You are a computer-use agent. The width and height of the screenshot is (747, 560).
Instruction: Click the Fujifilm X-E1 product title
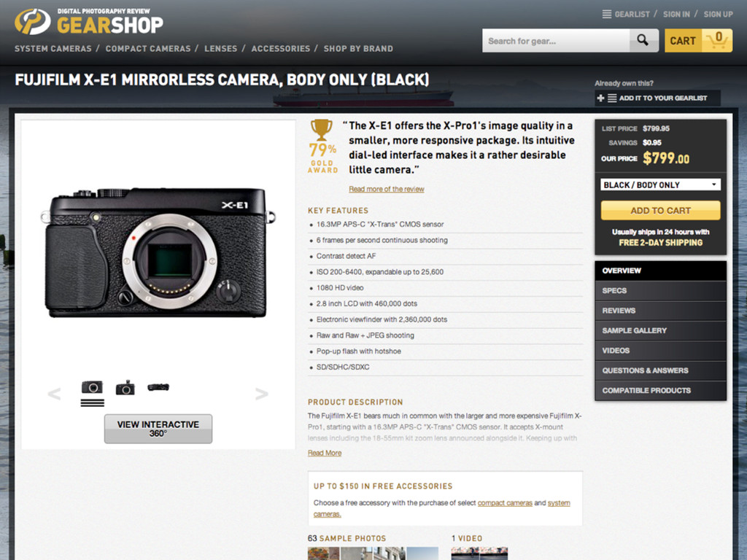click(x=222, y=79)
